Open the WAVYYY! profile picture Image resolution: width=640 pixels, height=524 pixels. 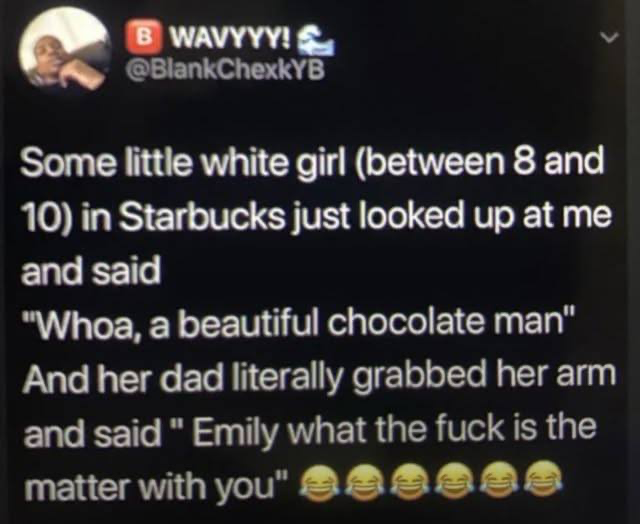pyautogui.click(x=64, y=49)
